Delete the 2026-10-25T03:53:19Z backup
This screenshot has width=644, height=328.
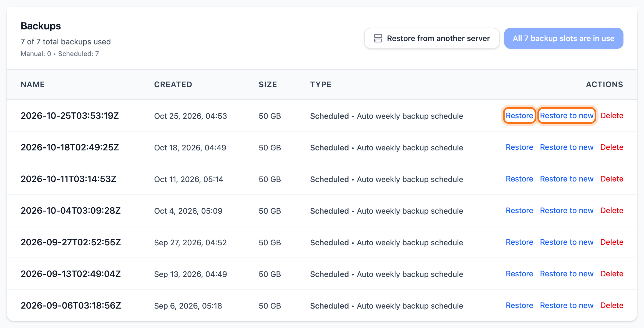click(x=612, y=116)
